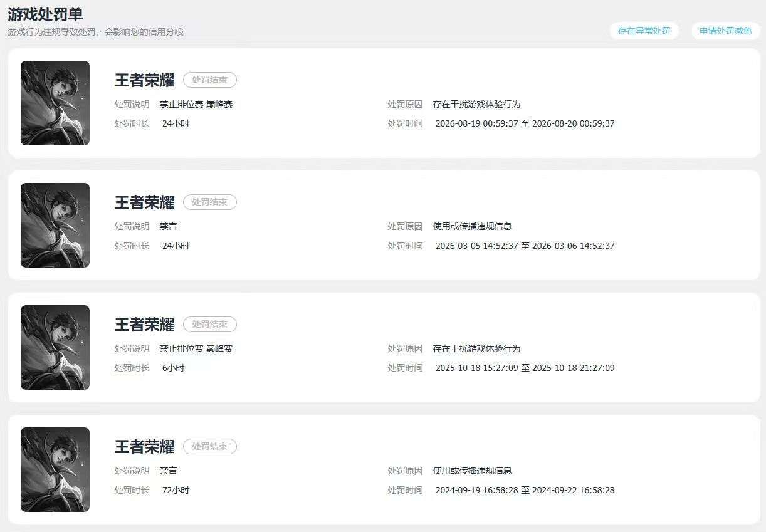This screenshot has height=532, width=766.
Task: Click 禁言 description in the 2024-09-19 card
Action: (168, 471)
